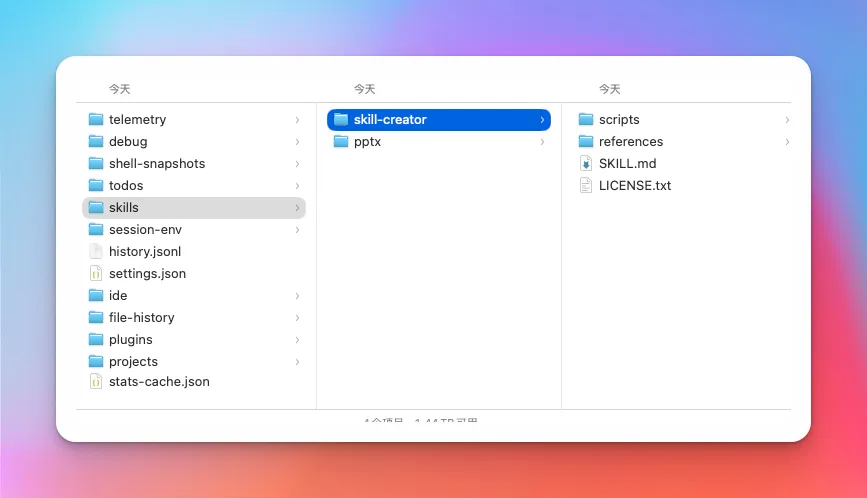Click the scripts folder icon
Image resolution: width=867 pixels, height=498 pixels.
[x=586, y=119]
